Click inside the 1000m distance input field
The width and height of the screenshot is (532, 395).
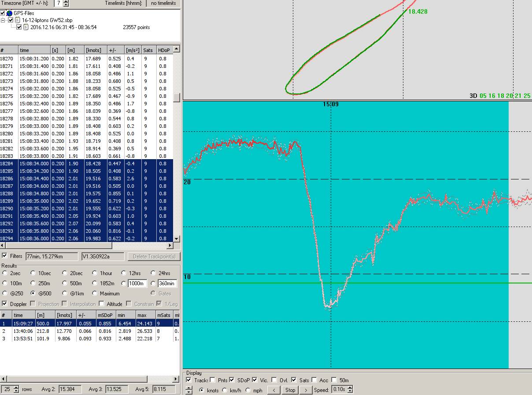tap(137, 283)
